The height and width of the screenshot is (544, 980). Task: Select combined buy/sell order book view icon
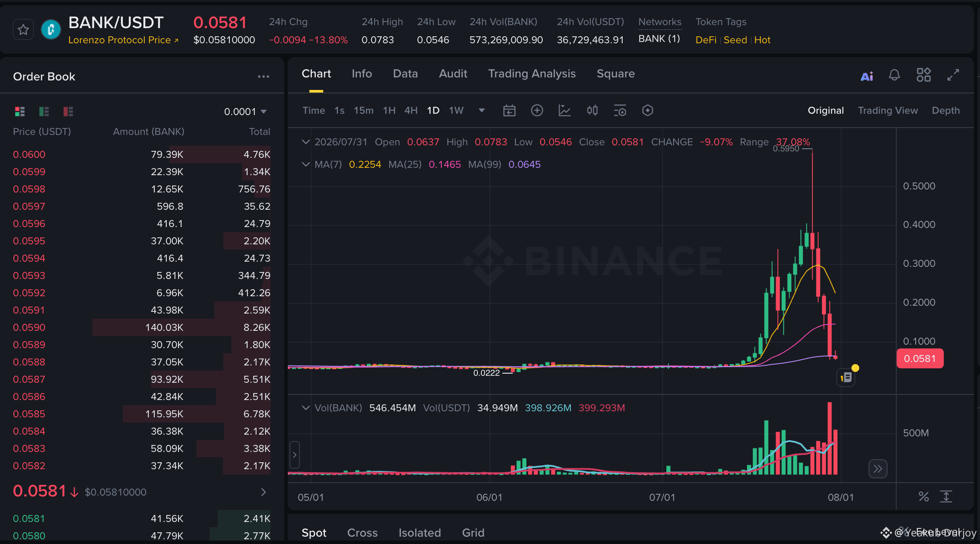click(x=20, y=112)
